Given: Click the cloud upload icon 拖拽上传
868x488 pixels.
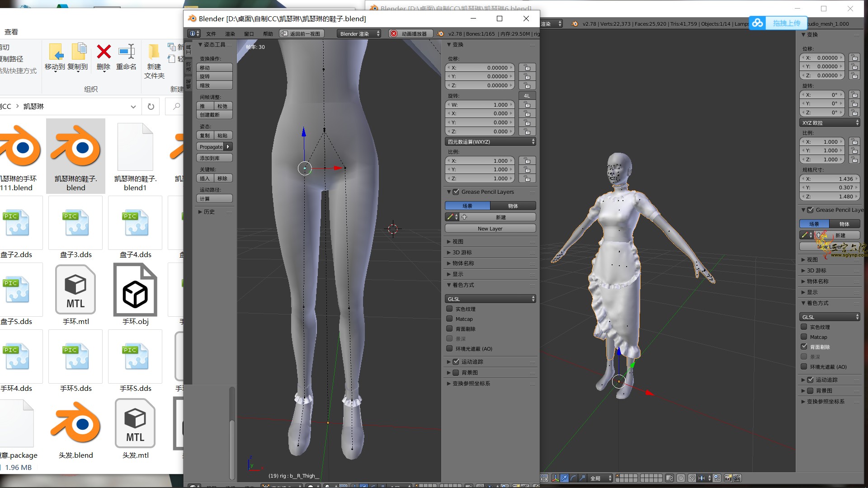Looking at the screenshot, I should (x=758, y=23).
